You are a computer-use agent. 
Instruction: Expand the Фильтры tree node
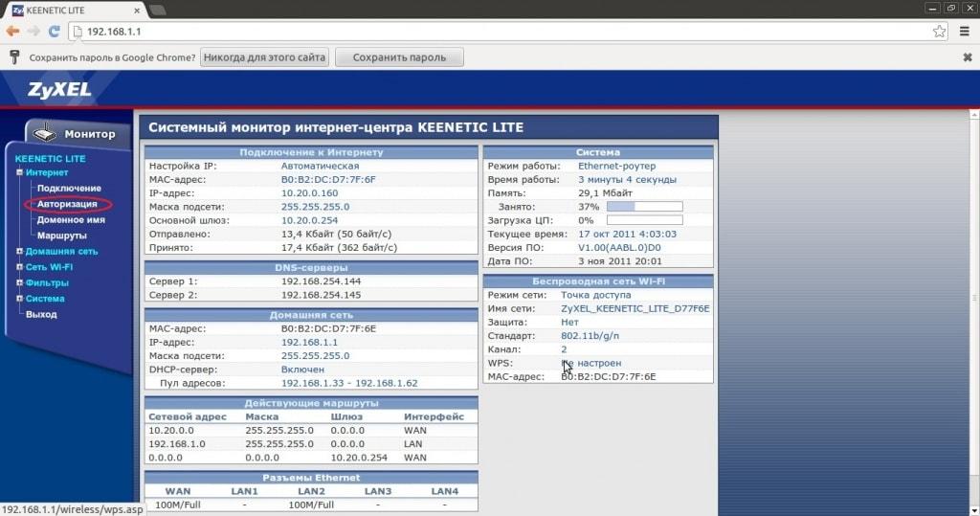point(19,282)
